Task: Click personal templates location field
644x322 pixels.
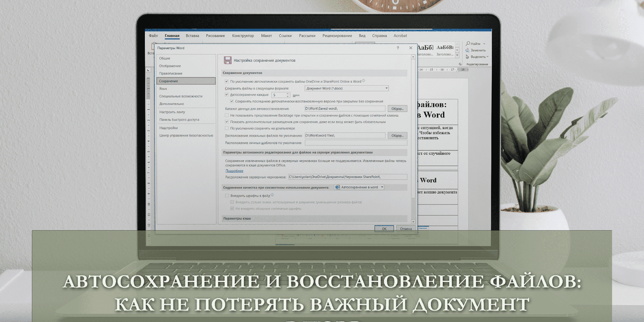Action: point(355,143)
